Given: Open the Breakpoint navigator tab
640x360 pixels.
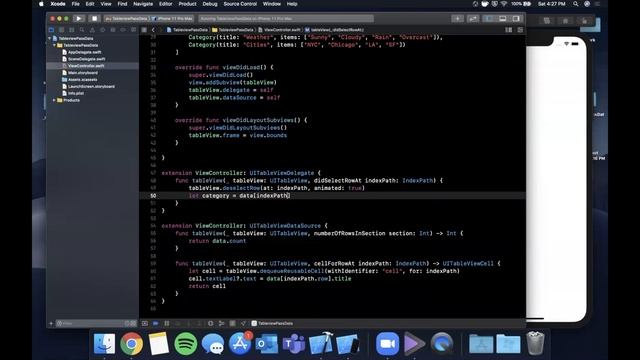Looking at the screenshot, I should pyautogui.click(x=123, y=30).
